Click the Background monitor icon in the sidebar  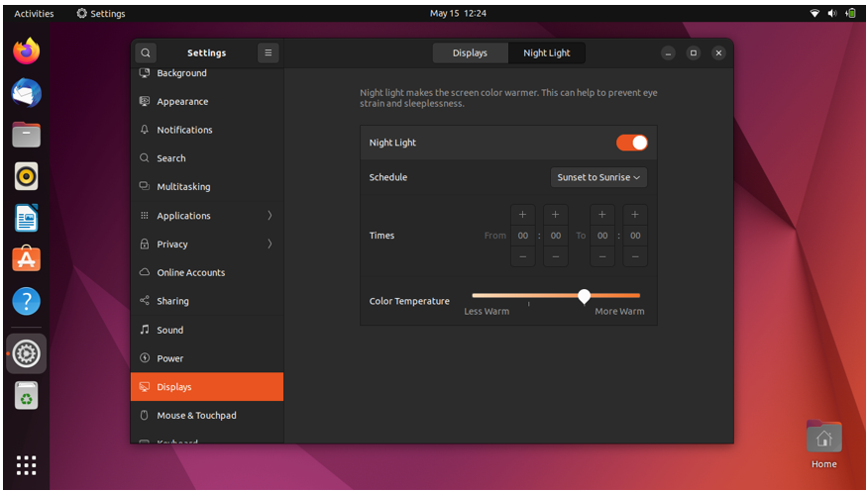145,73
